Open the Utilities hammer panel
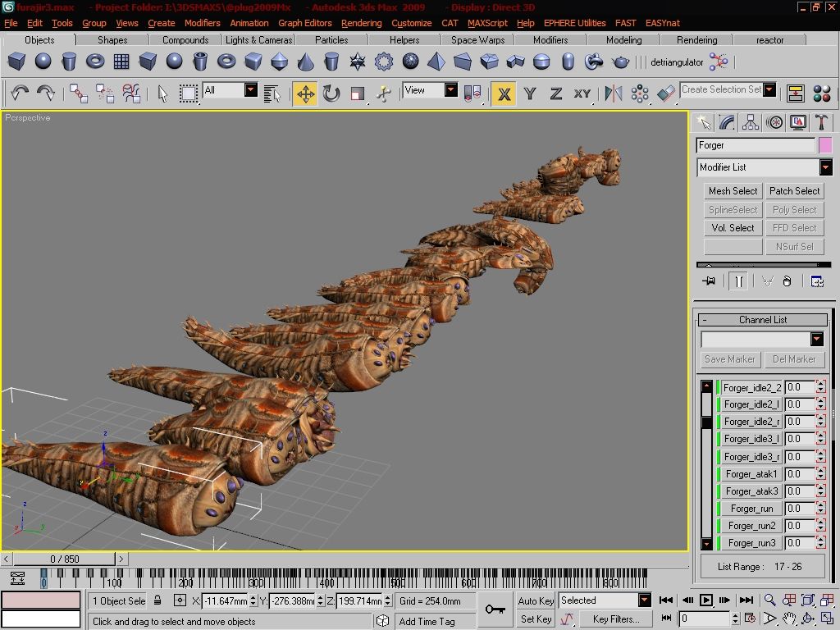The height and width of the screenshot is (630, 840). (821, 123)
